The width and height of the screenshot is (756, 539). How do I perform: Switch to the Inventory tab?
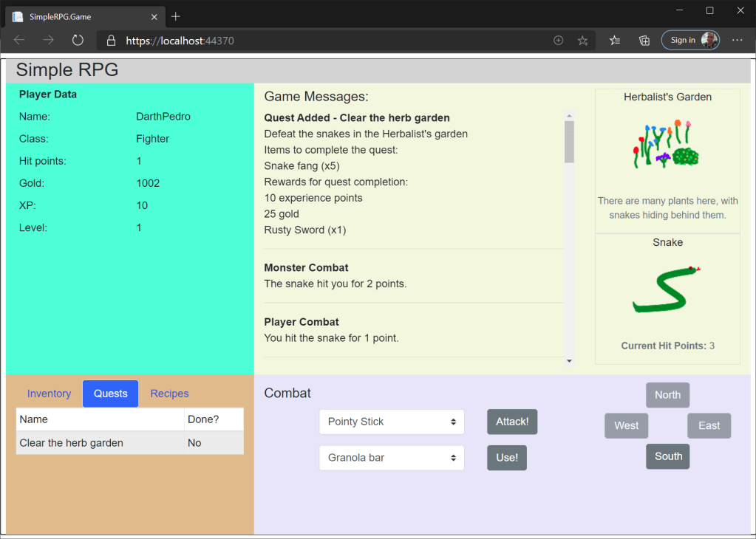point(49,394)
